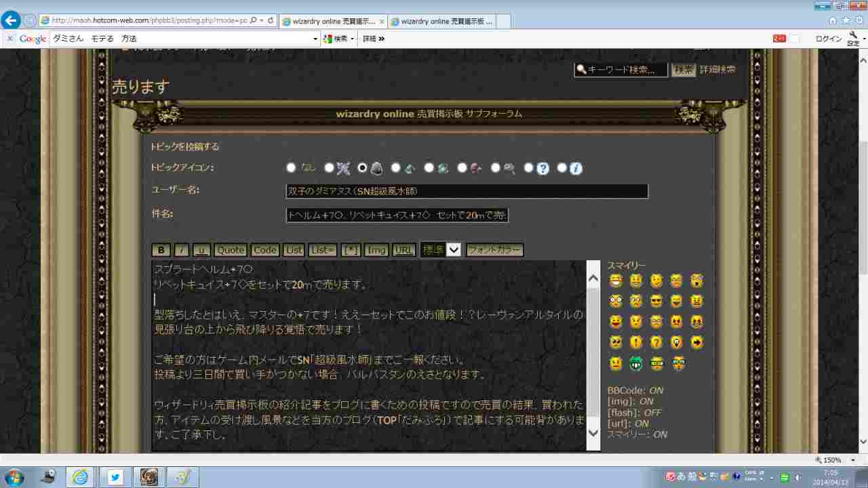
Task: Insert the arrow smiley
Action: tap(696, 342)
